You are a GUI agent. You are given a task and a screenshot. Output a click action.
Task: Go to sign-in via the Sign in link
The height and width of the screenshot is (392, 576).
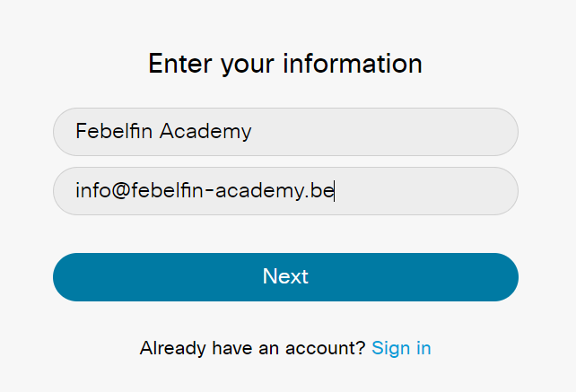pos(401,348)
